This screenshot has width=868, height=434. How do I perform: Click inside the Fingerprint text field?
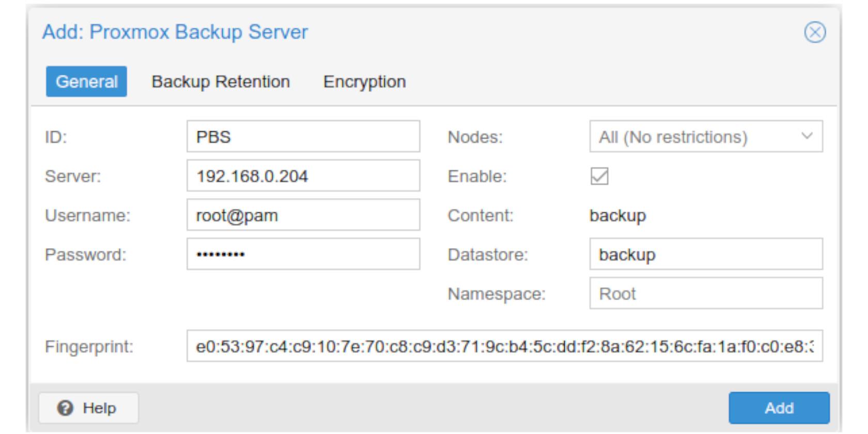click(x=505, y=346)
